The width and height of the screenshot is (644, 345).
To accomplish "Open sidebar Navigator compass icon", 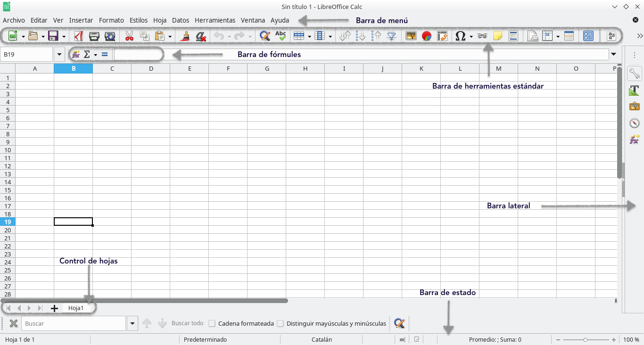I will (635, 123).
